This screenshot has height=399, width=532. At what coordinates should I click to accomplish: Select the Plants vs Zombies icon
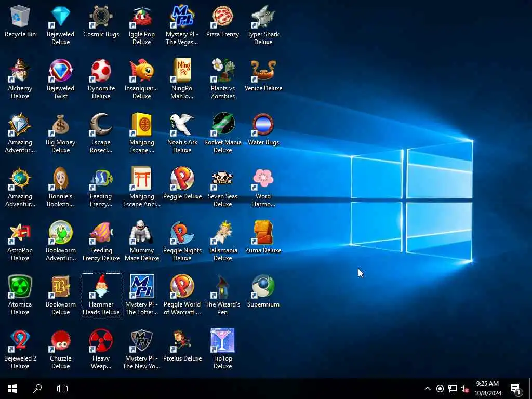[222, 70]
